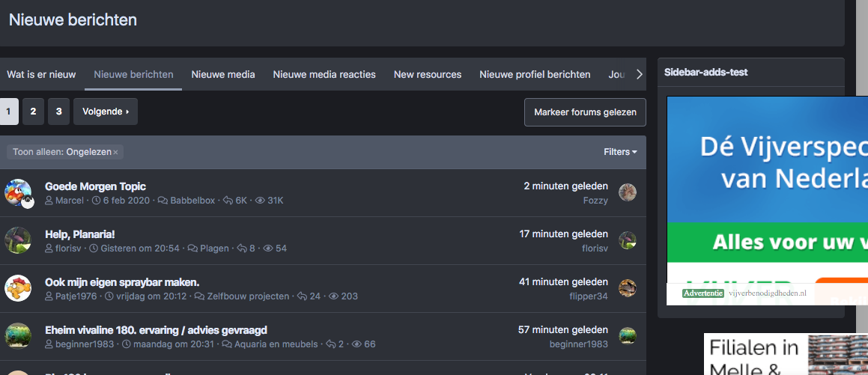
Task: Select the Nieuwe berichten tab
Action: pyautogui.click(x=133, y=74)
